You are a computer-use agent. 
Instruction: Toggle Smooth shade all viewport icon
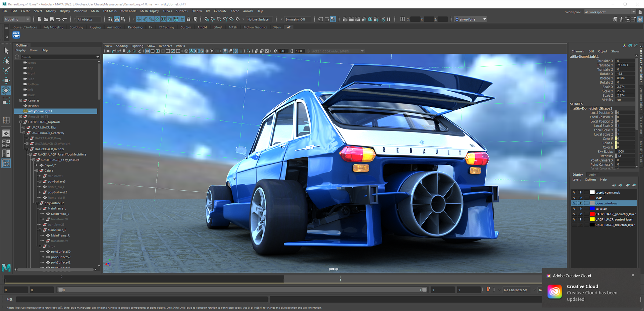click(191, 51)
